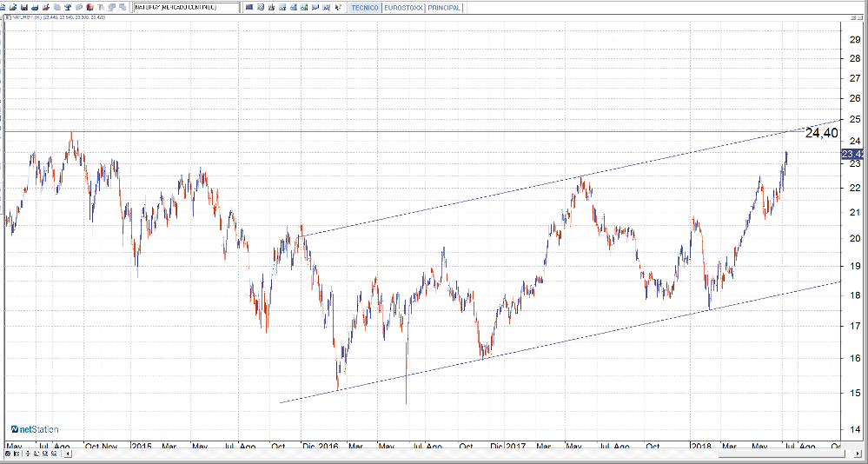
Task: Click the crosshair icon in bottom toolbar
Action: 28,454
